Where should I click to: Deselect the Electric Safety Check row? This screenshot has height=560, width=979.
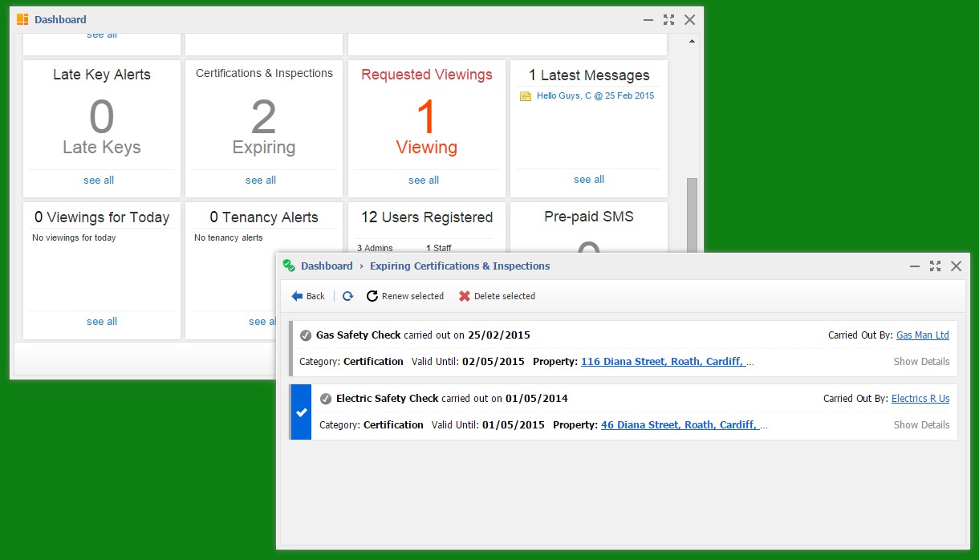click(x=301, y=412)
